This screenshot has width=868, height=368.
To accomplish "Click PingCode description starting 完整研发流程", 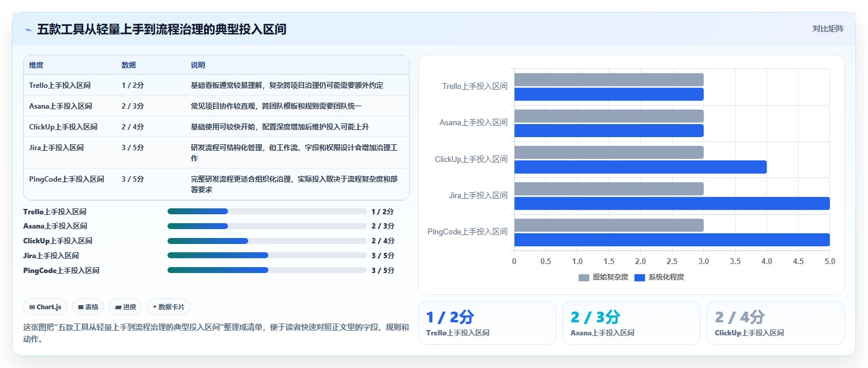I will [294, 184].
